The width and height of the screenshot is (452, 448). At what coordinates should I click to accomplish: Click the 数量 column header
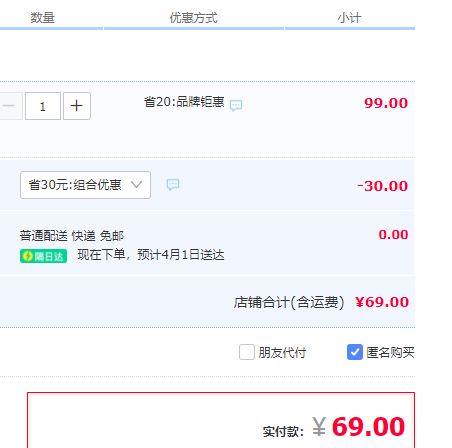pos(43,18)
